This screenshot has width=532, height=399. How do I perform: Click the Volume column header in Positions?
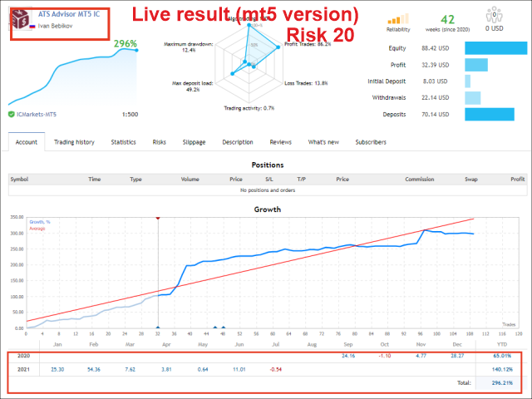point(190,180)
